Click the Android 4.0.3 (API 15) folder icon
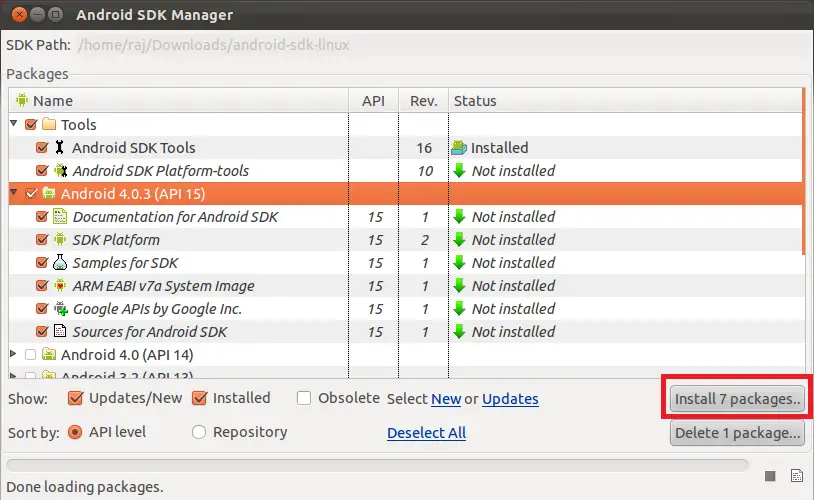The height and width of the screenshot is (500, 814). 49,193
